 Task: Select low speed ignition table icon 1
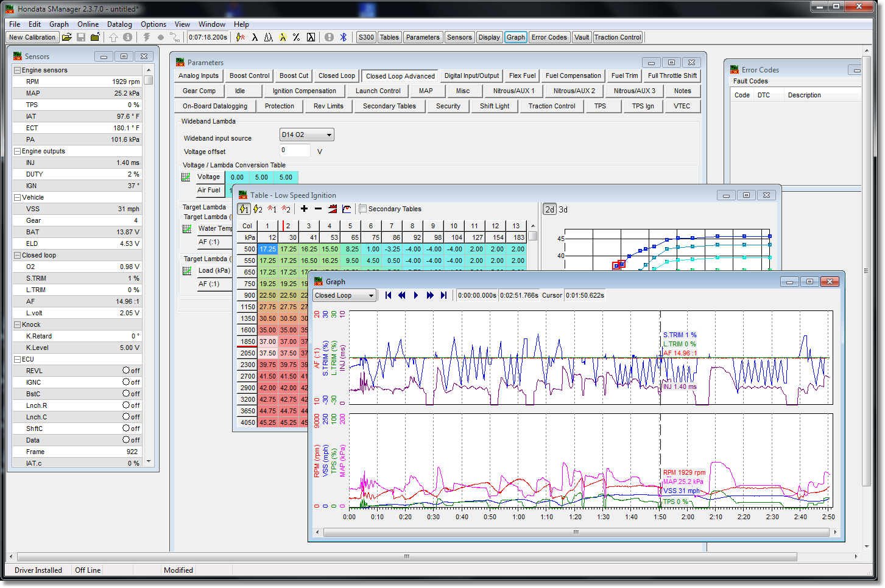click(244, 209)
